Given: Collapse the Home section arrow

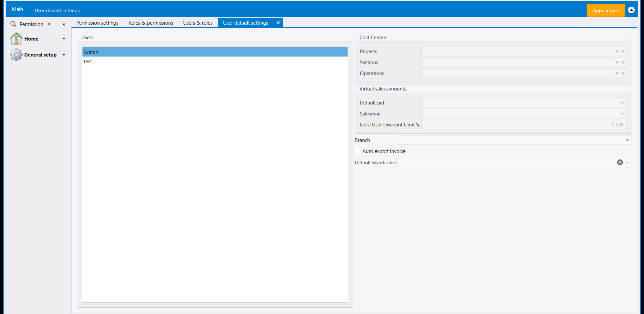Looking at the screenshot, I should pos(64,39).
